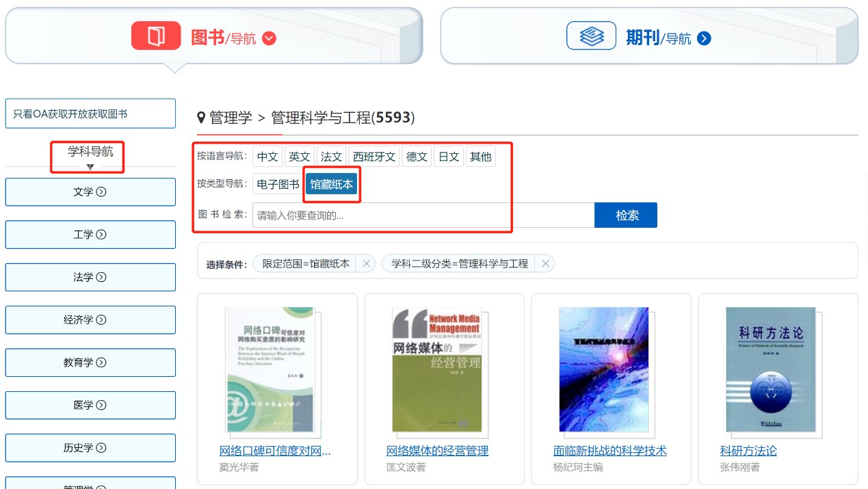Click 管理学 in the breadcrumb
The image size is (868, 489).
(x=231, y=118)
